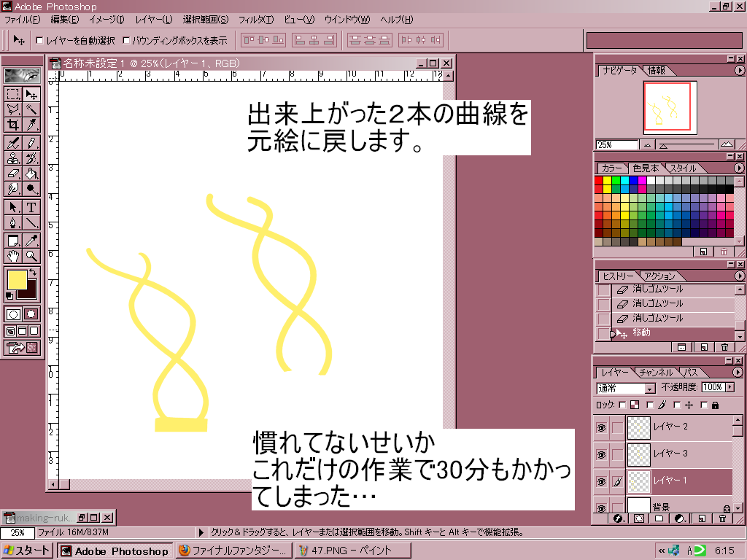Viewport: 747px width, 560px height.
Task: Enable the バウンディングボックスを表示 checkbox
Action: 126,41
